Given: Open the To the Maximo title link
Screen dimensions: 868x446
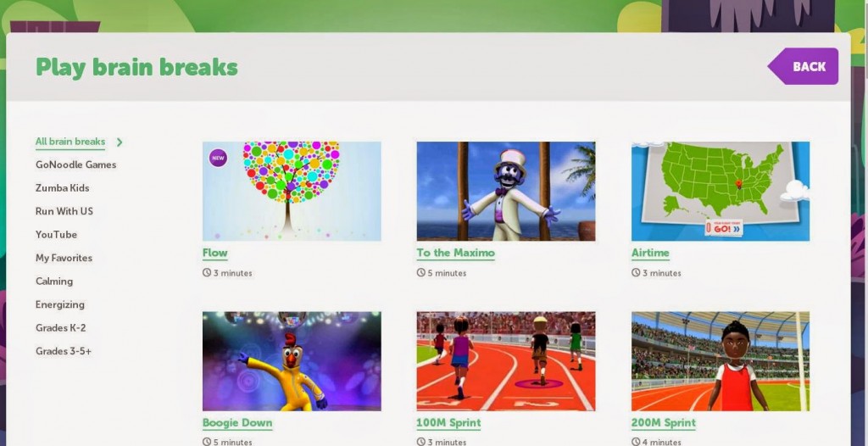Looking at the screenshot, I should click(x=455, y=254).
